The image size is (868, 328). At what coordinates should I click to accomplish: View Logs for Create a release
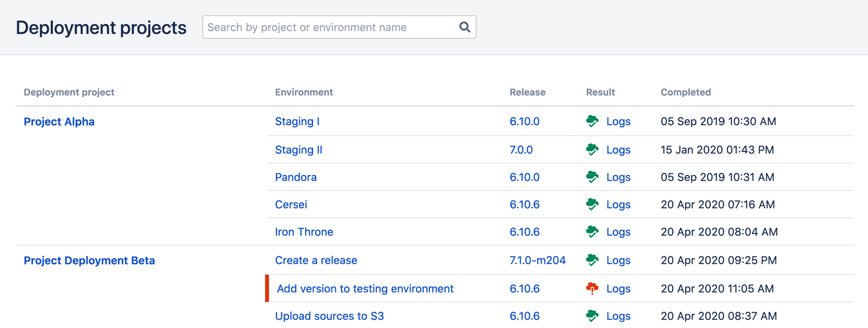(618, 260)
